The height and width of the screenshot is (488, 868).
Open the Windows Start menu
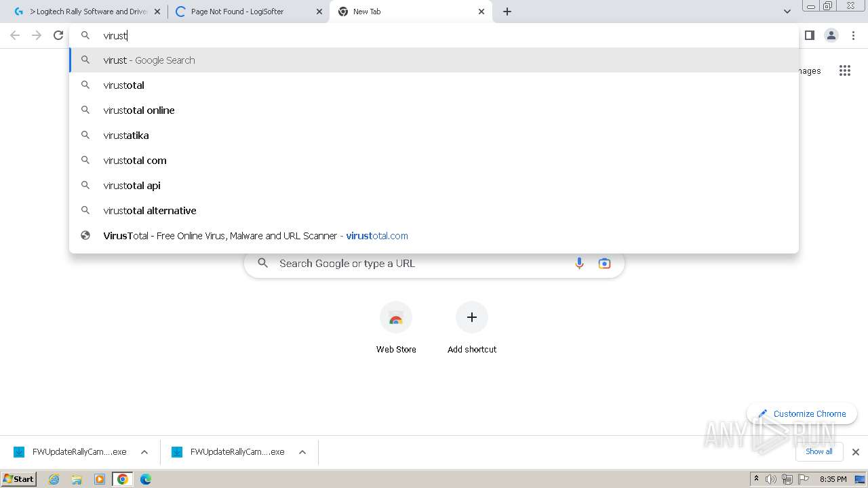click(19, 479)
